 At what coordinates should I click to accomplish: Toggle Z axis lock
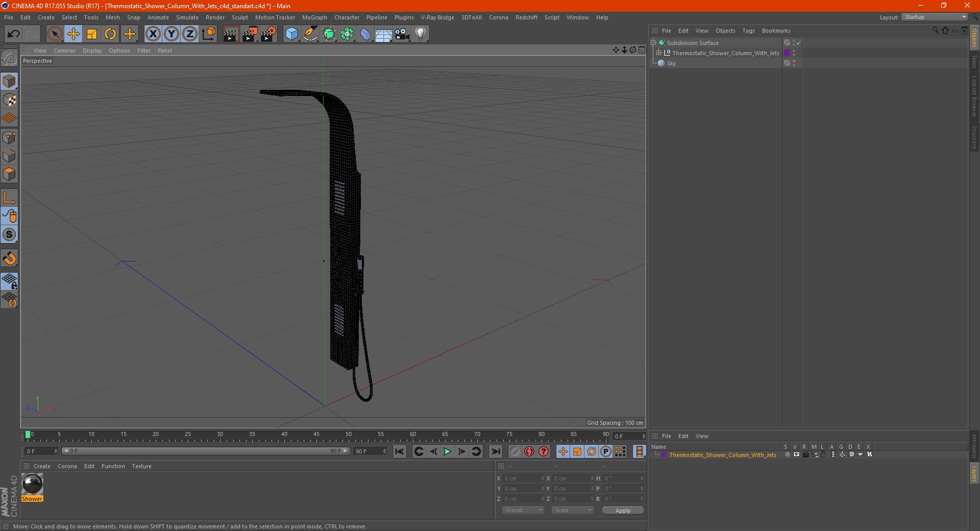coord(190,34)
